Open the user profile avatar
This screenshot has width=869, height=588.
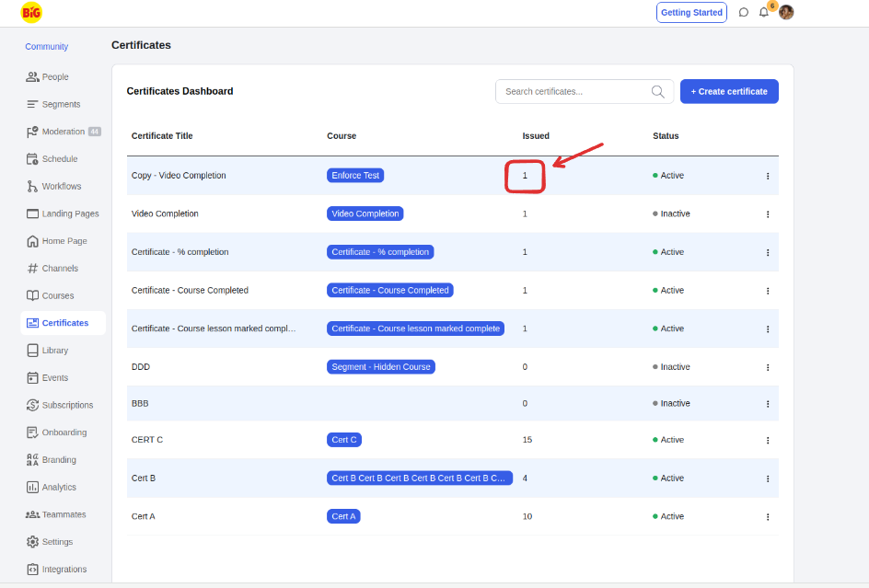(786, 12)
